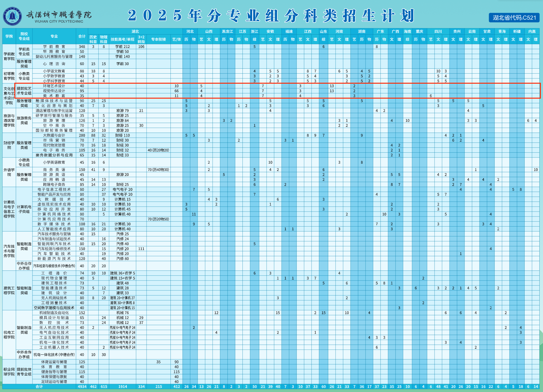Click the 新疆 province header
The height and width of the screenshot is (392, 543).
(517, 31)
